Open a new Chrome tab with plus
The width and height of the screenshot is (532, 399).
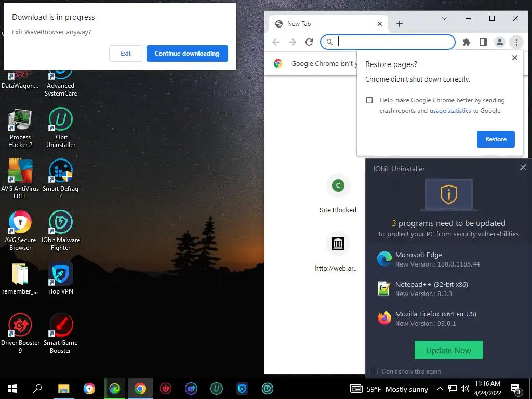click(x=400, y=24)
